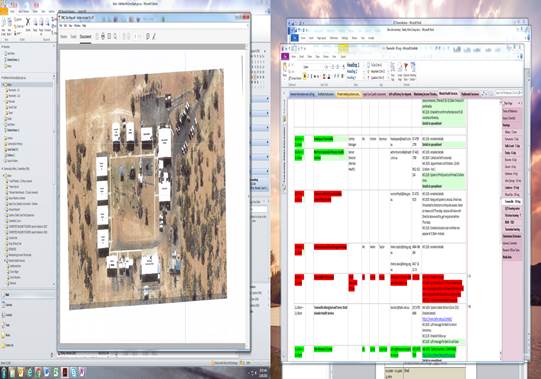Click the blue Word File button
This screenshot has height=379, width=541.
(295, 38)
